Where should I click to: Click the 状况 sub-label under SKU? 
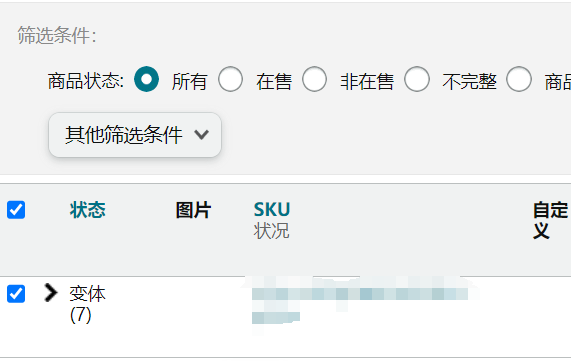coord(271,231)
